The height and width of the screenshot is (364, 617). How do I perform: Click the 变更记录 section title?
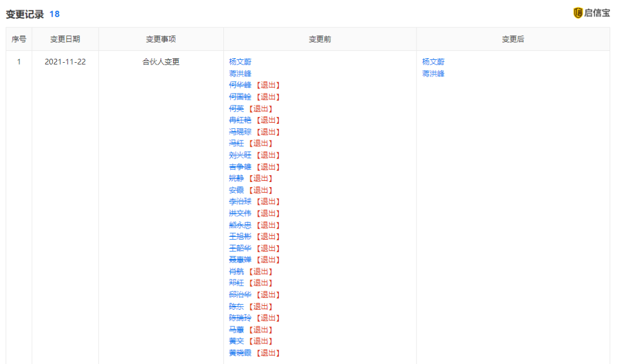pos(25,14)
